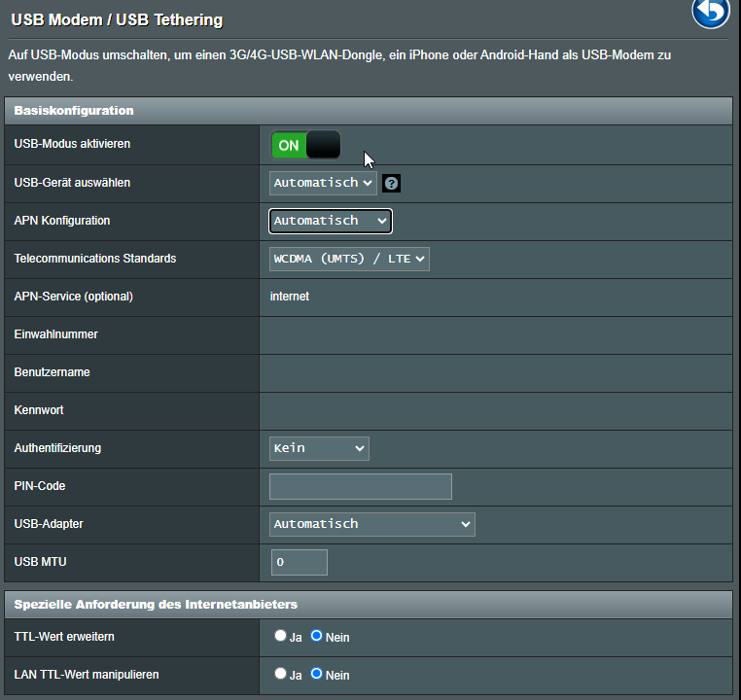Screen dimensions: 741x700
Task: Expand APN Konfiguration dropdown
Action: (331, 221)
